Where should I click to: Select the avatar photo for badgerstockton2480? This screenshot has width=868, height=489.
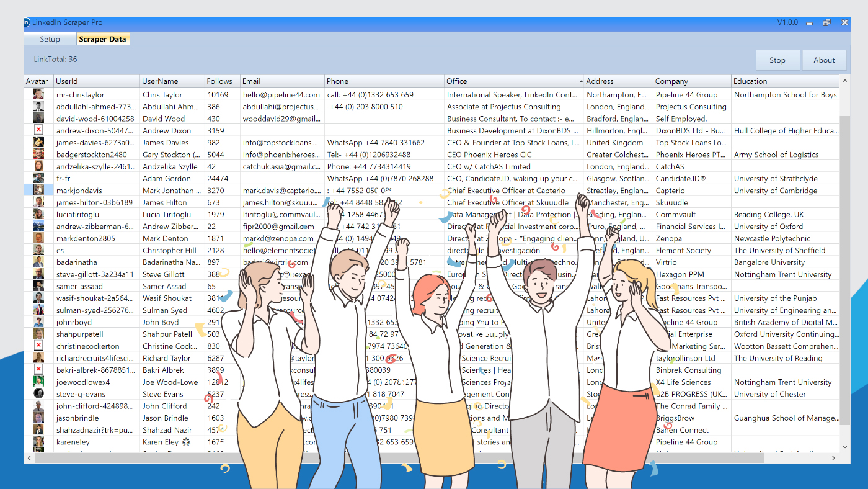point(38,155)
